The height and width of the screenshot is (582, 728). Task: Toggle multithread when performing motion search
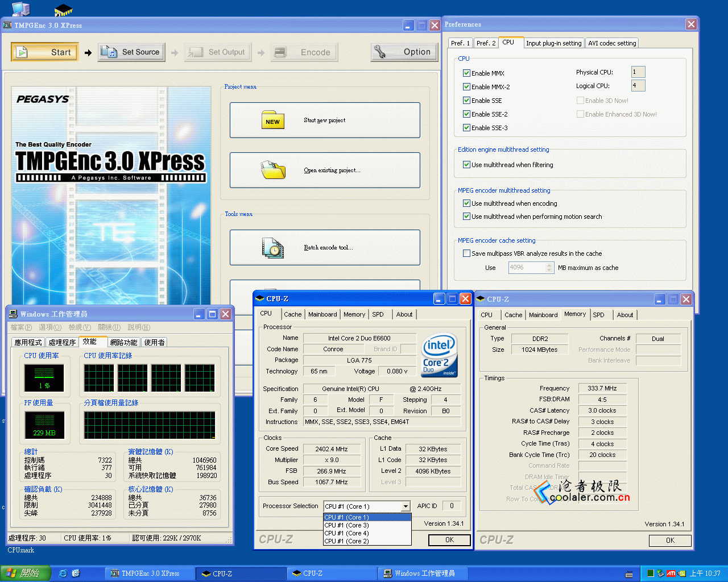(x=466, y=216)
